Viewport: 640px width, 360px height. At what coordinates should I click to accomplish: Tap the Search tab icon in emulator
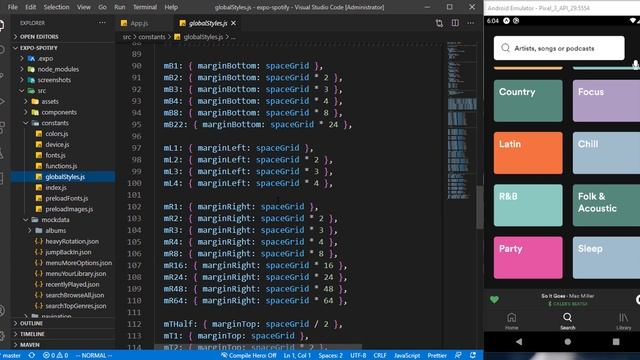(567, 321)
